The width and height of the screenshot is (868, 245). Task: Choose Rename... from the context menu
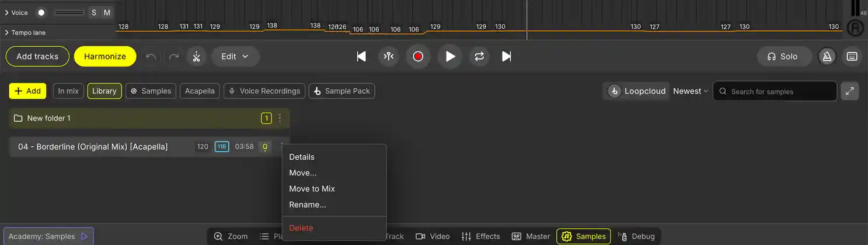pyautogui.click(x=308, y=205)
